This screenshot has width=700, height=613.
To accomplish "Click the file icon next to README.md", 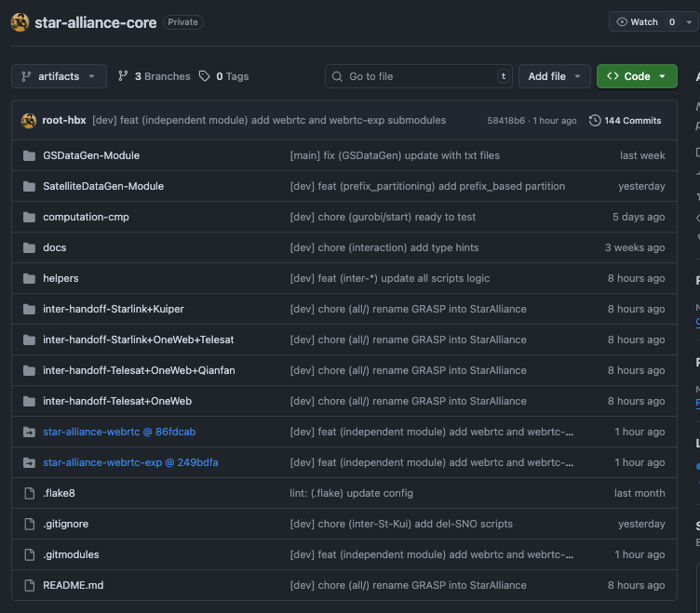I will pos(29,585).
